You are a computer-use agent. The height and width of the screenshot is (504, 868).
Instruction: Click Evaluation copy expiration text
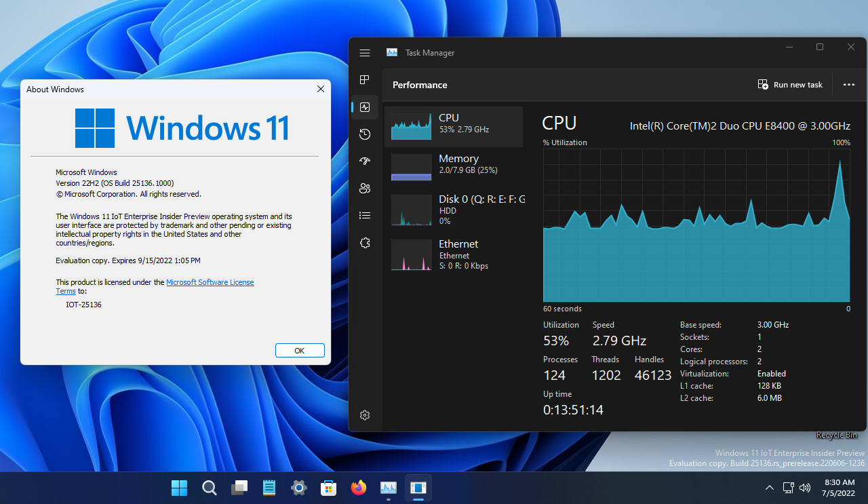coord(128,260)
